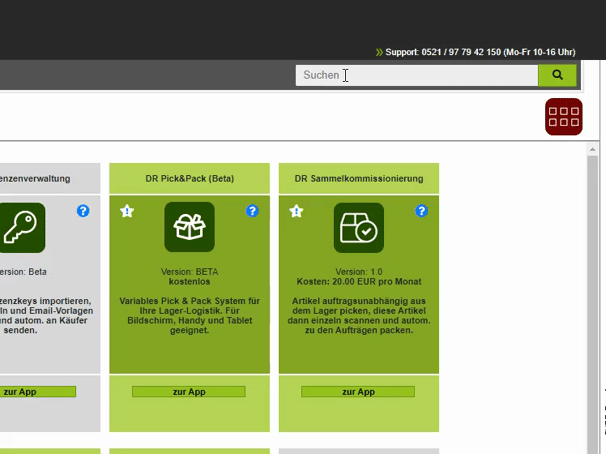The width and height of the screenshot is (606, 454).
Task: Click the Lizenzenverwaltung card header
Action: [x=50, y=179]
